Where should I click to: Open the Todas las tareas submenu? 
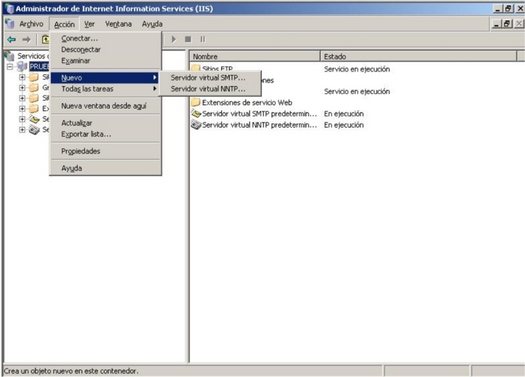pos(105,89)
